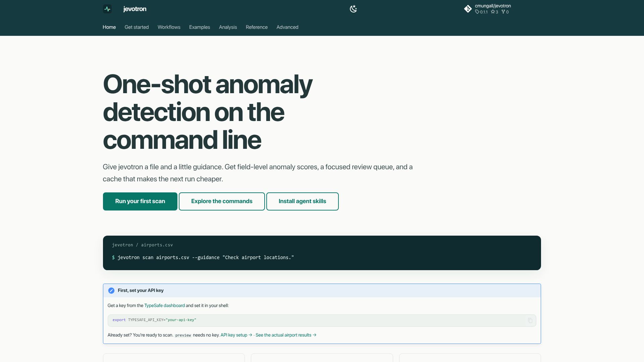The image size is (644, 362).
Task: Copy the export API key code snippet
Action: (530, 321)
